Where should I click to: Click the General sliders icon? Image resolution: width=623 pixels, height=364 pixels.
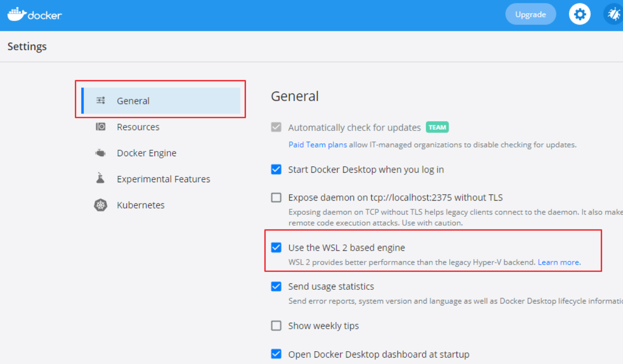pos(101,101)
